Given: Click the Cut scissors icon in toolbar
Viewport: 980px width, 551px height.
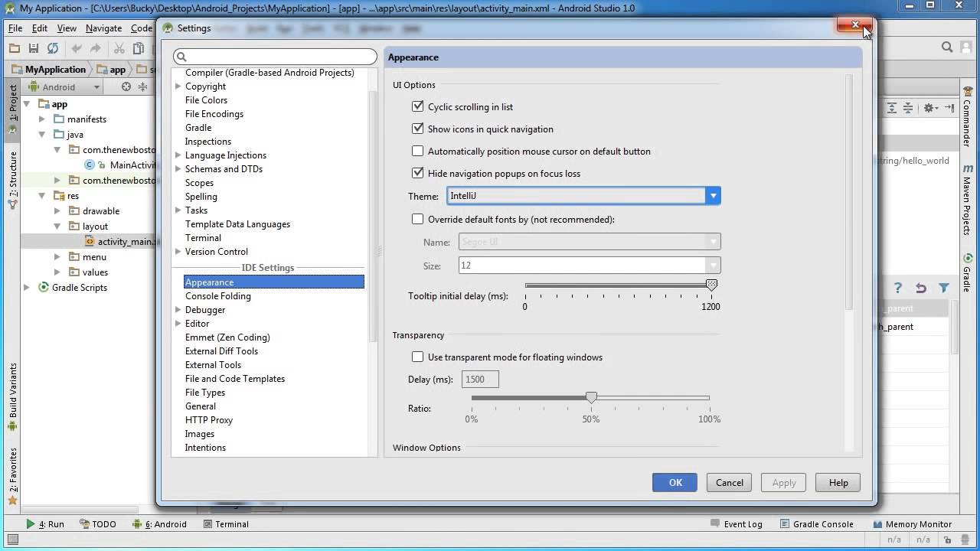Looking at the screenshot, I should point(119,48).
